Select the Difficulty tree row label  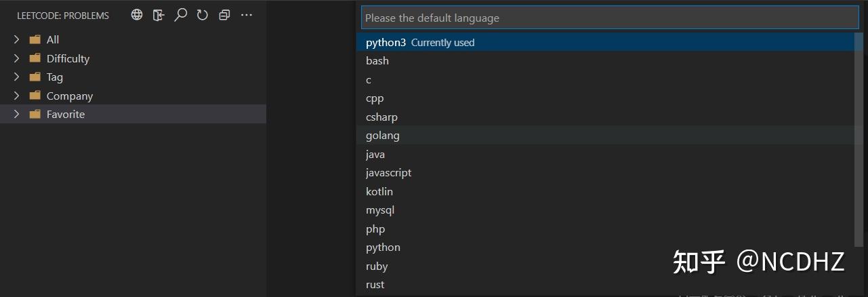68,59
